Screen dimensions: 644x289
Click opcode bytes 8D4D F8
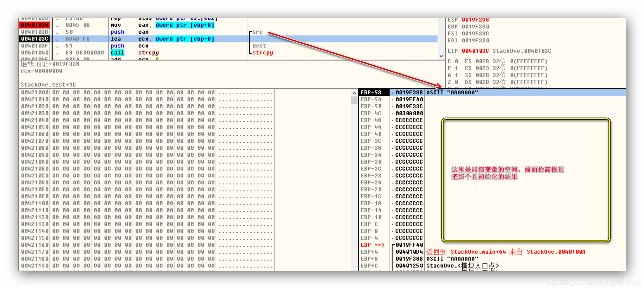(x=78, y=39)
